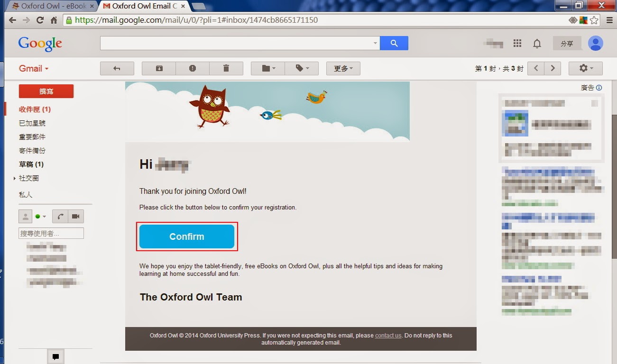
Task: Go to the older message arrow
Action: 553,68
